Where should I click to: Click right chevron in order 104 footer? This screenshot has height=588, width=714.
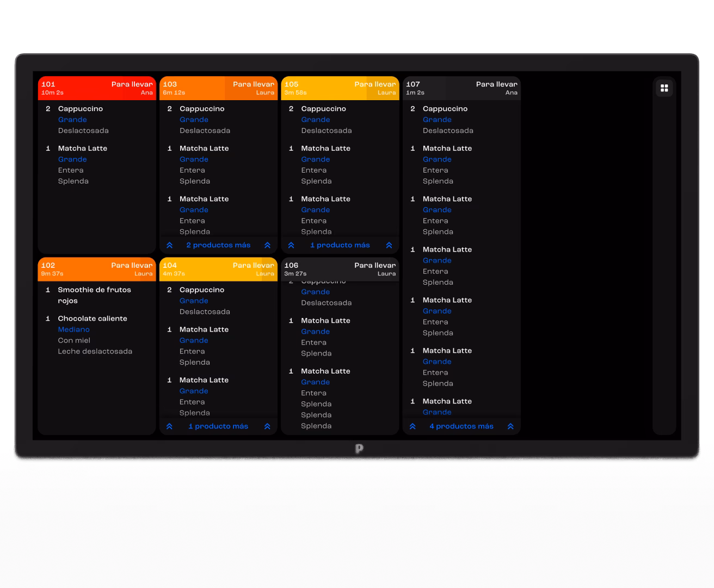[267, 426]
